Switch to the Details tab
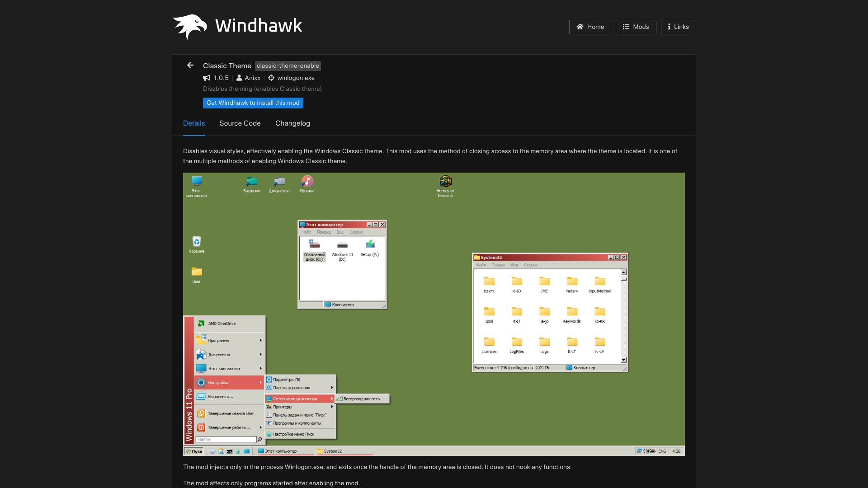Viewport: 868px width, 488px height. pos(194,123)
